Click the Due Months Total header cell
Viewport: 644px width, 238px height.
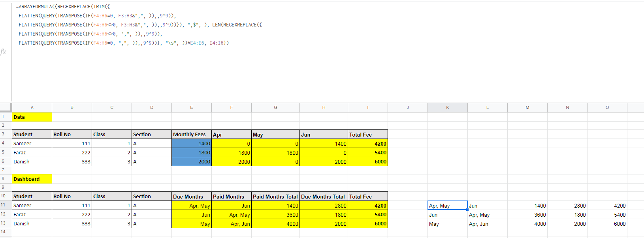click(324, 197)
